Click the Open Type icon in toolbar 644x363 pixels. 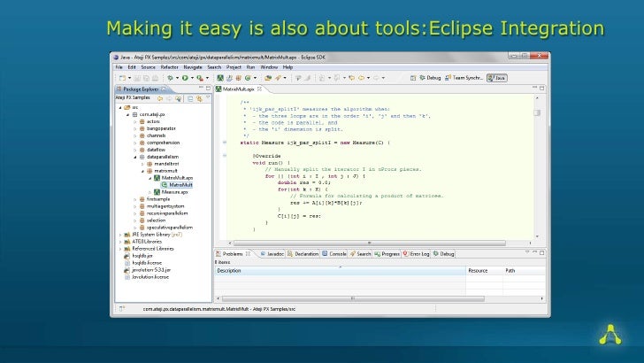pos(268,78)
